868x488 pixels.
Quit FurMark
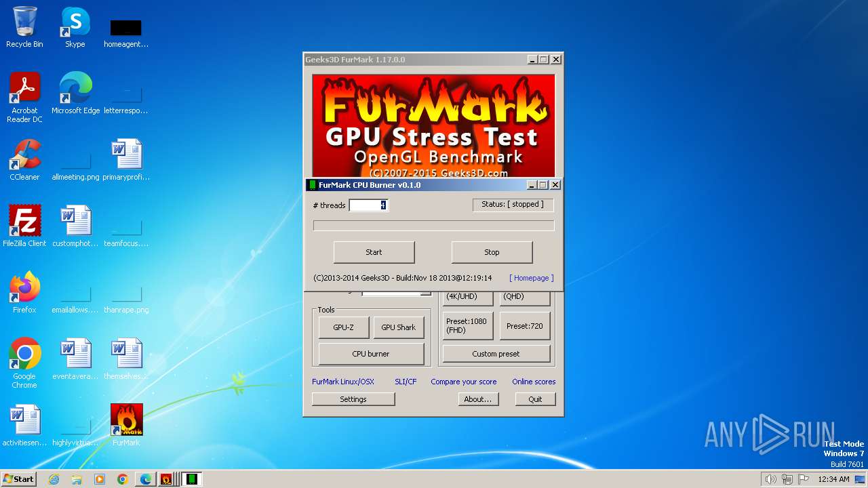[x=535, y=399]
